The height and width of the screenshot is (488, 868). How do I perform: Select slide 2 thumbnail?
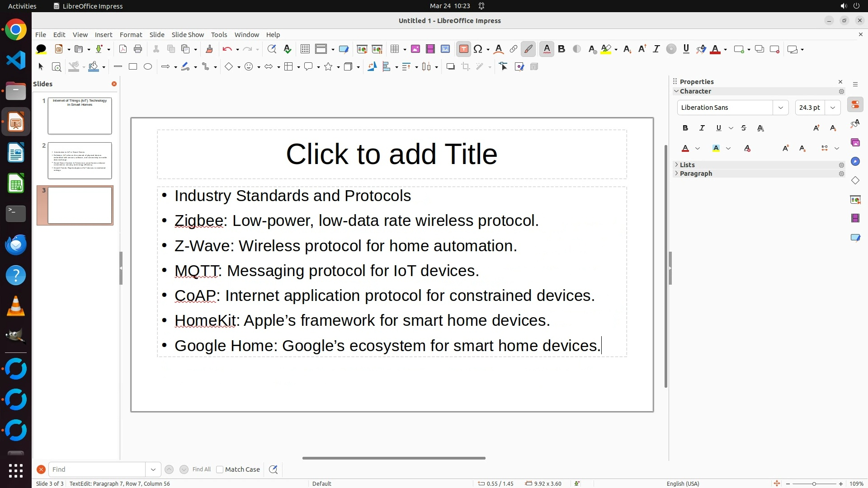(x=80, y=160)
